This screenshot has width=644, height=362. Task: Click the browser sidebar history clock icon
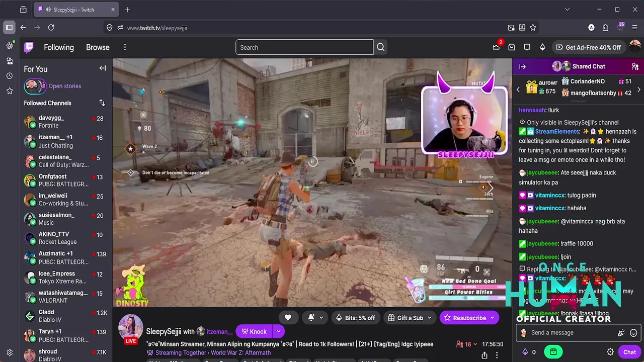10,76
